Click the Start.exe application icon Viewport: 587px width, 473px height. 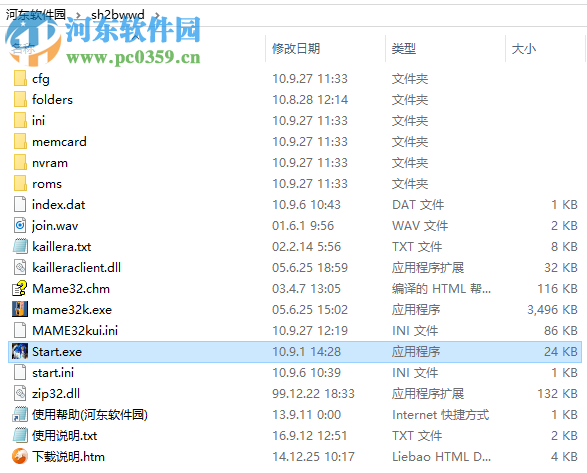(20, 351)
